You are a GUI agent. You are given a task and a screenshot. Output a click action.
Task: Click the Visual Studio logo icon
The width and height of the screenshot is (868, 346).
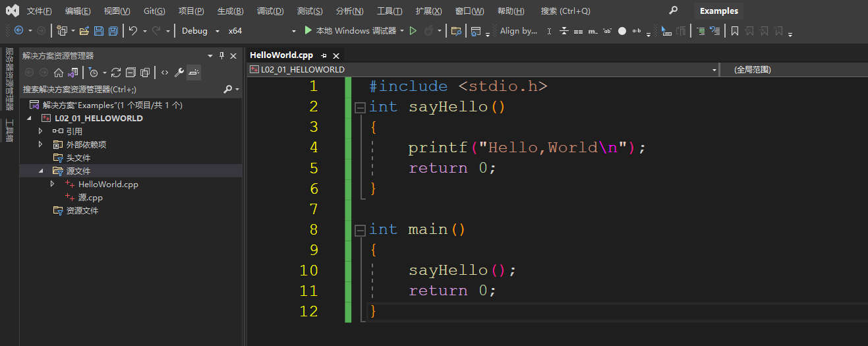click(13, 11)
